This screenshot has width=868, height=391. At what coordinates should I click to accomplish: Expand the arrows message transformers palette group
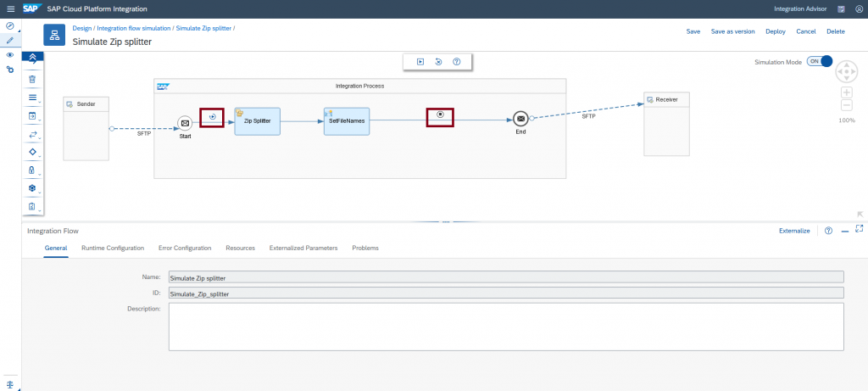(32, 135)
